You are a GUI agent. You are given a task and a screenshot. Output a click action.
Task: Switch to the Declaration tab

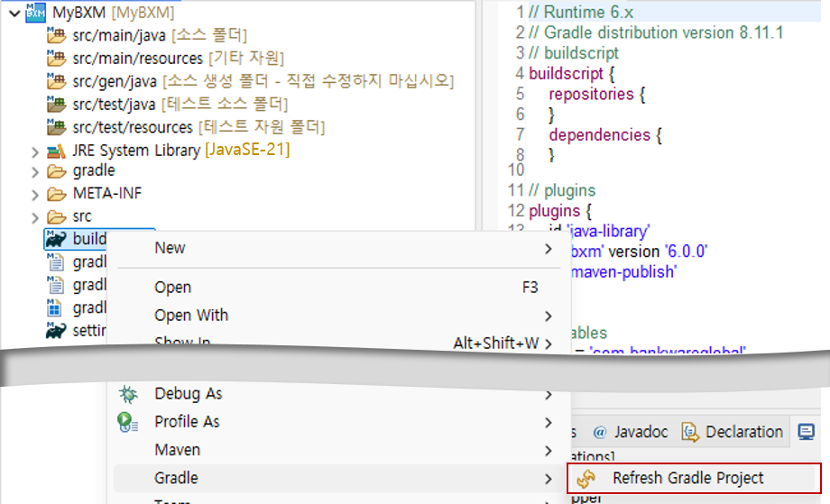[x=732, y=432]
